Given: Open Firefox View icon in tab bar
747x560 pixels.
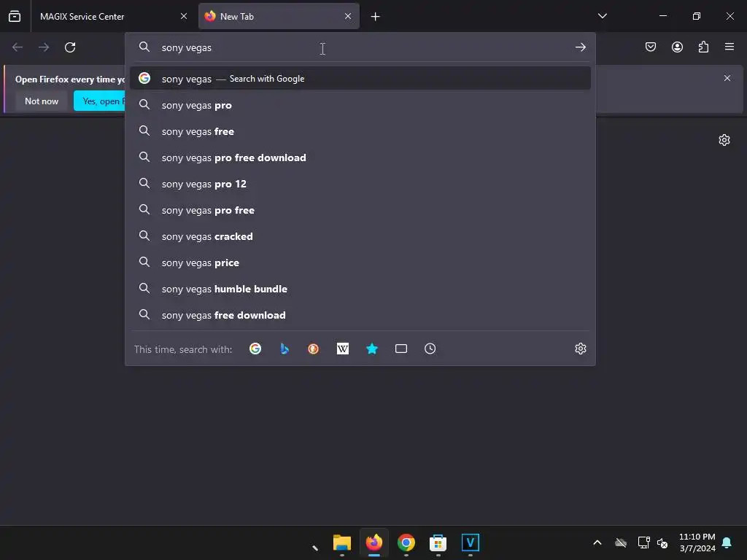Looking at the screenshot, I should 15,16.
